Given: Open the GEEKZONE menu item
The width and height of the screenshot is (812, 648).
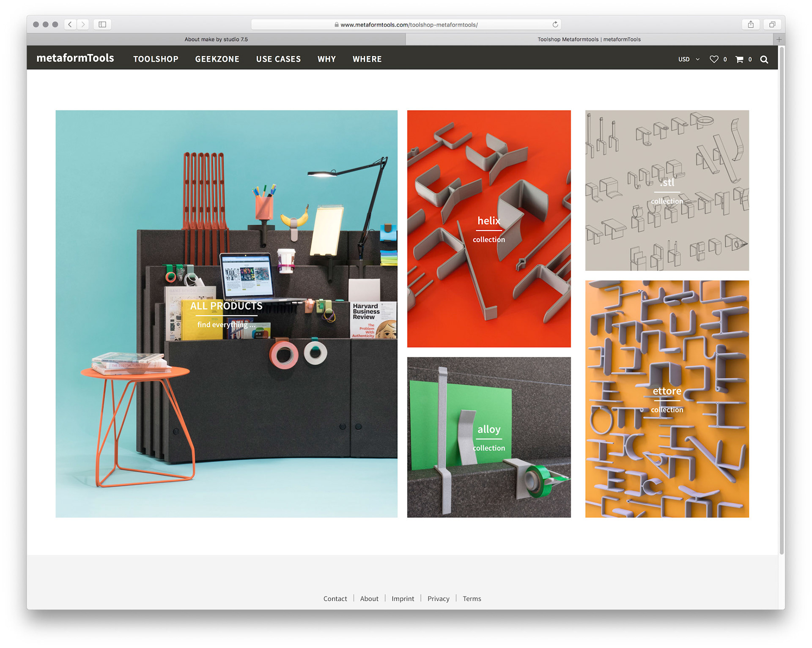Looking at the screenshot, I should [217, 59].
